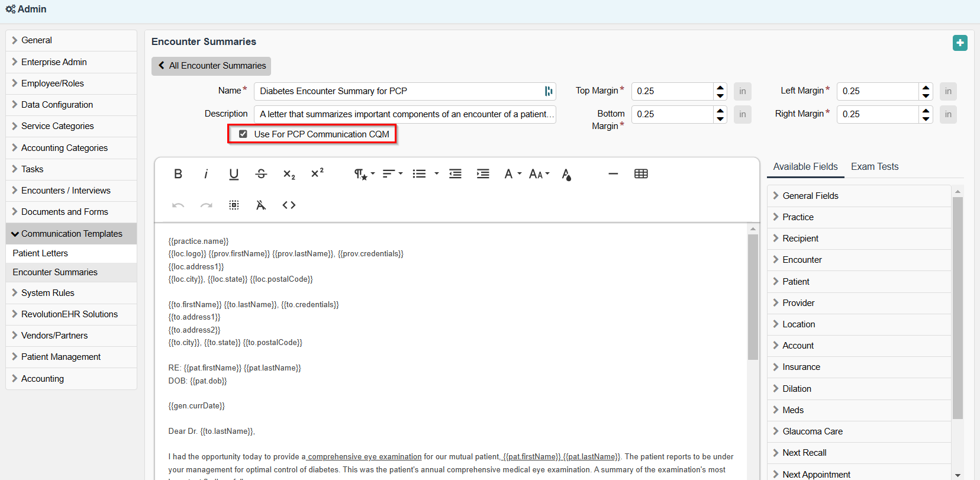Viewport: 980px width, 480px height.
Task: Apply strikethrough formatting
Action: (261, 174)
